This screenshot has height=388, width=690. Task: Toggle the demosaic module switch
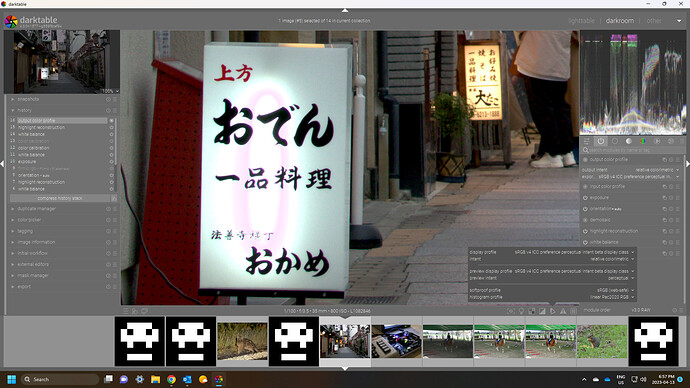tap(585, 220)
